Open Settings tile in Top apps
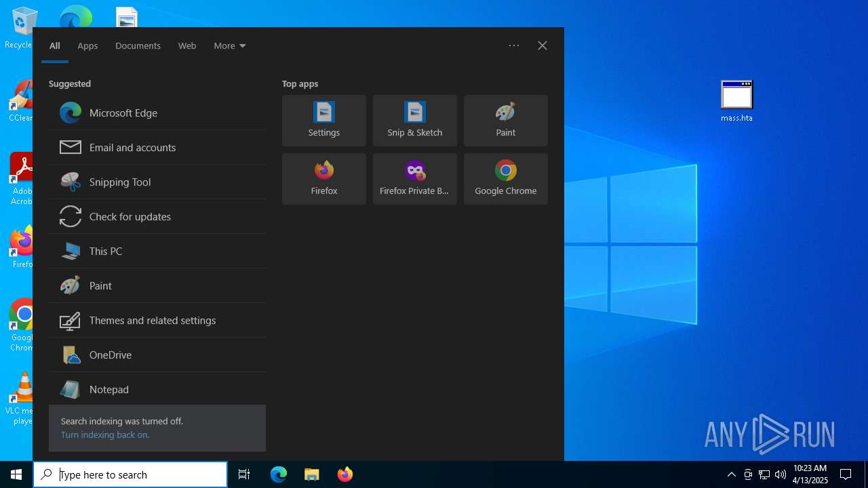This screenshot has width=868, height=488. coord(324,121)
